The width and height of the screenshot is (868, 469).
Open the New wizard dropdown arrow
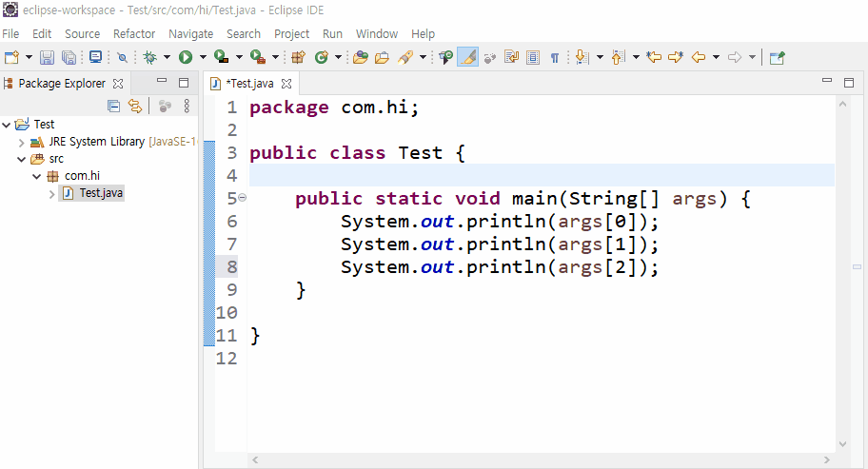[x=29, y=57]
